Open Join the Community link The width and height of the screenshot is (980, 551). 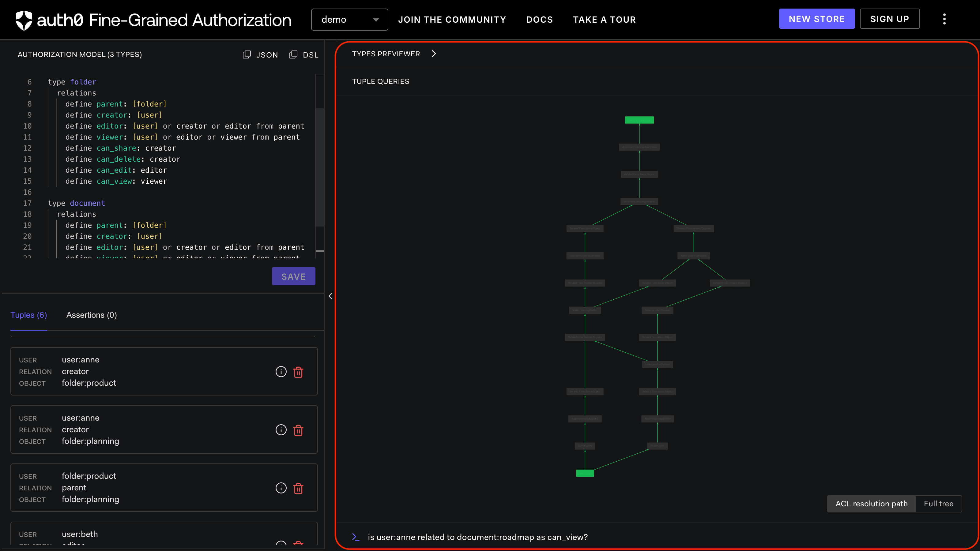click(452, 19)
